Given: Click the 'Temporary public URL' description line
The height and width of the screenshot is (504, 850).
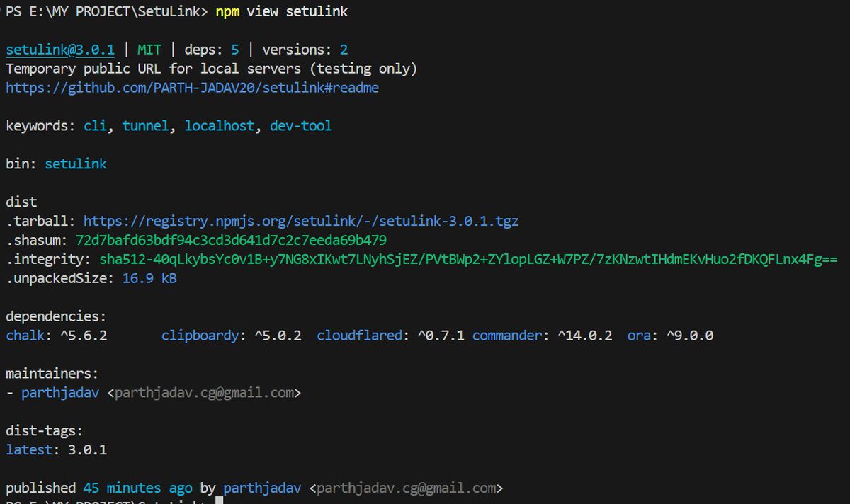Looking at the screenshot, I should pos(212,69).
